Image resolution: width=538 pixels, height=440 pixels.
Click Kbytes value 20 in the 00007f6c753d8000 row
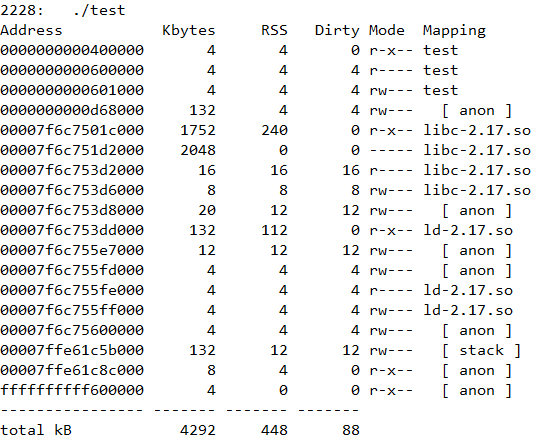207,210
